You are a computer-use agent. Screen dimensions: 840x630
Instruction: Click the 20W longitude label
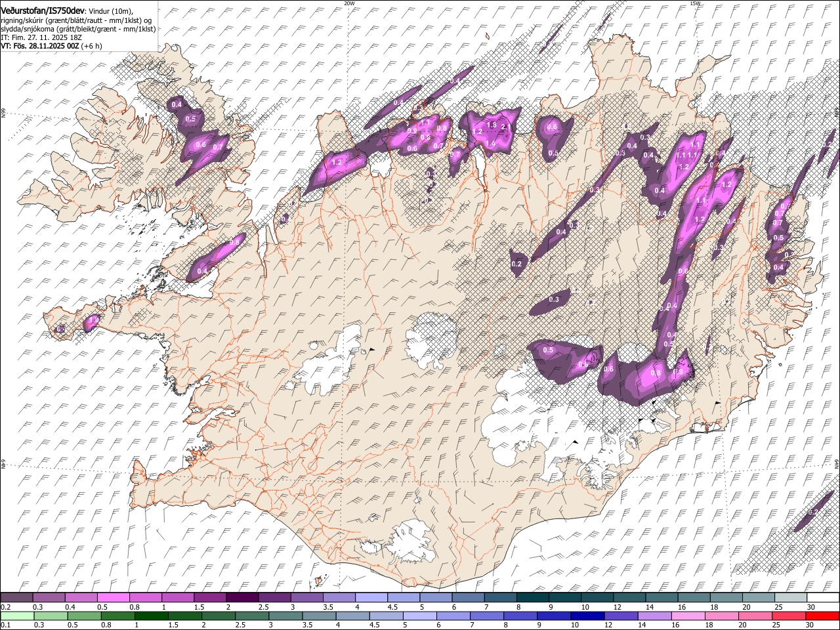click(348, 3)
